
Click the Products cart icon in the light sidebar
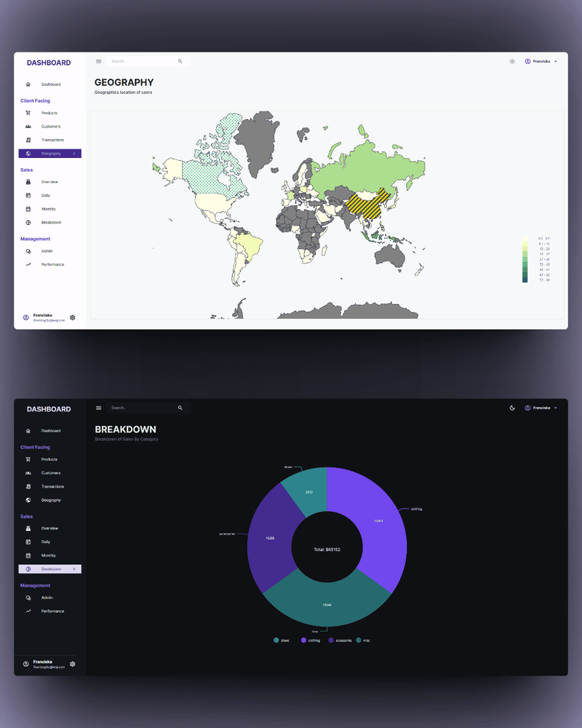[x=28, y=113]
